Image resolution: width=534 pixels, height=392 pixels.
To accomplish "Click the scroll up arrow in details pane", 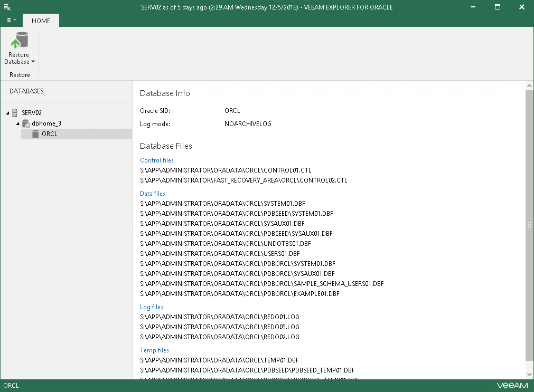I will (x=529, y=85).
